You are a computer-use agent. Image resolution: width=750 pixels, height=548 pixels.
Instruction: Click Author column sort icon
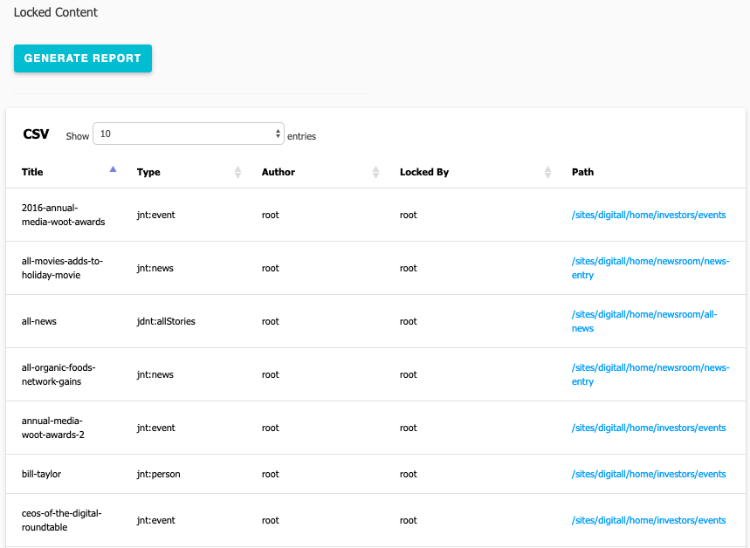(x=375, y=172)
